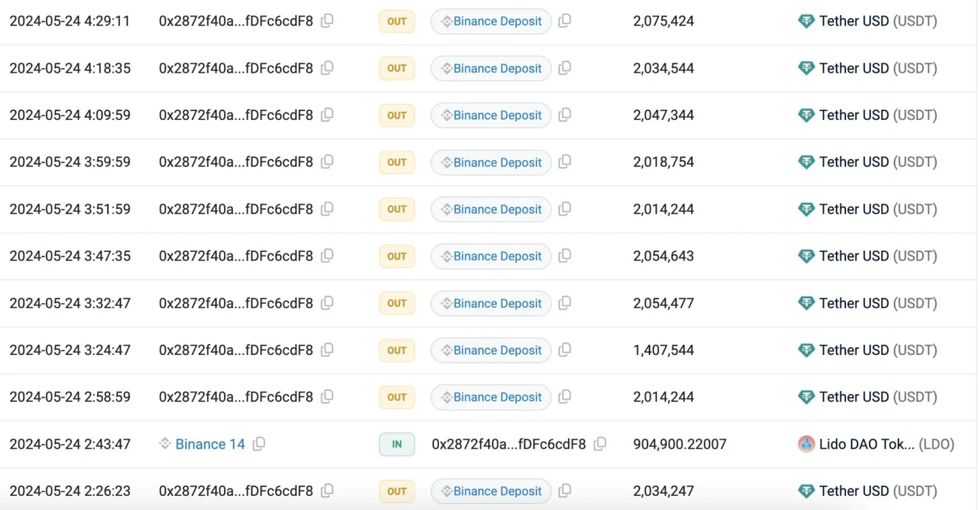Screen dimensions: 980x510
Task: Click the Lido DAO token logo
Action: [x=806, y=444]
